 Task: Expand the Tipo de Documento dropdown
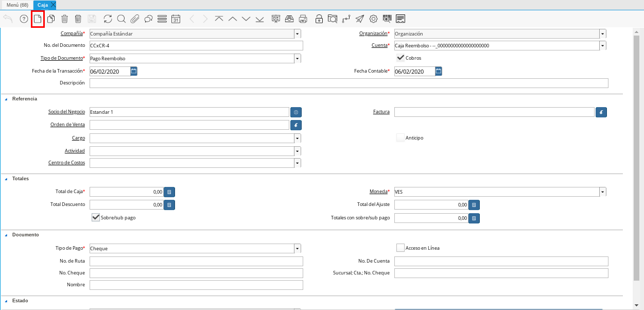coord(297,58)
